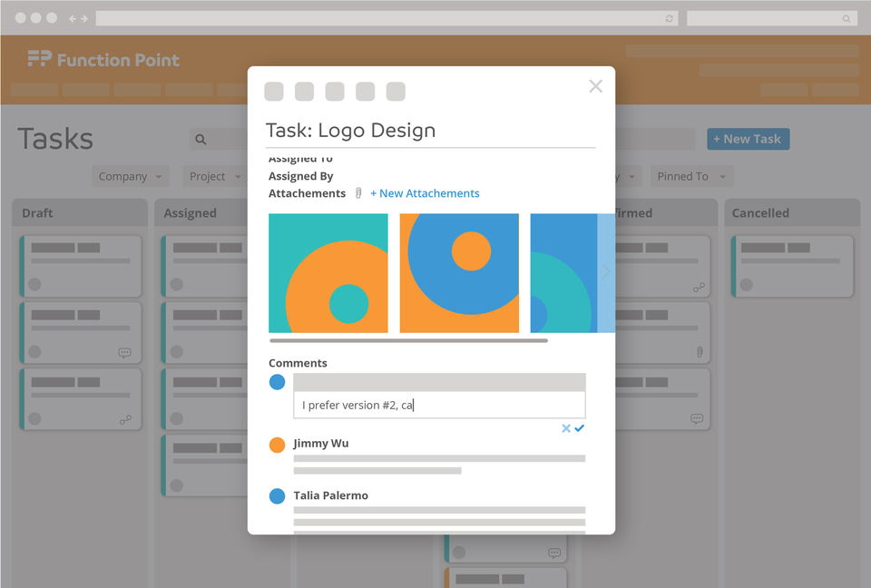Screen dimensions: 871x588
Task: Expand the Pinned To dropdown
Action: tap(691, 176)
